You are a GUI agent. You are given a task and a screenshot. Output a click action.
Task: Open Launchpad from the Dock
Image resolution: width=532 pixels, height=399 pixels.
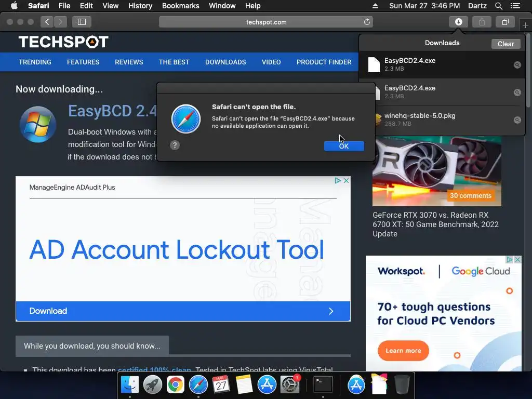[152, 385]
